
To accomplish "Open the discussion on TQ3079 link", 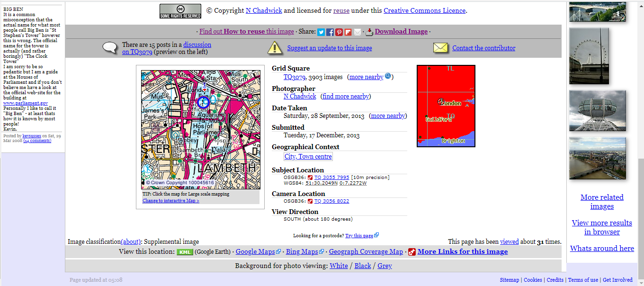I will [167, 48].
